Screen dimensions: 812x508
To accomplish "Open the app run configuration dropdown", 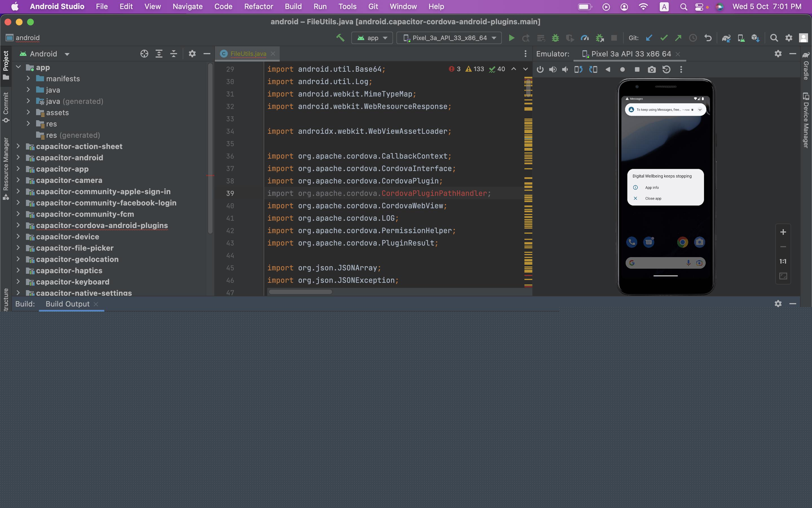I will (x=372, y=38).
